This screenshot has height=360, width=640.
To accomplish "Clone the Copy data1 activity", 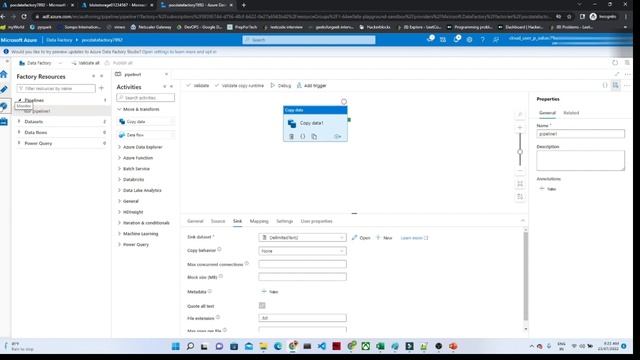I will click(x=314, y=137).
